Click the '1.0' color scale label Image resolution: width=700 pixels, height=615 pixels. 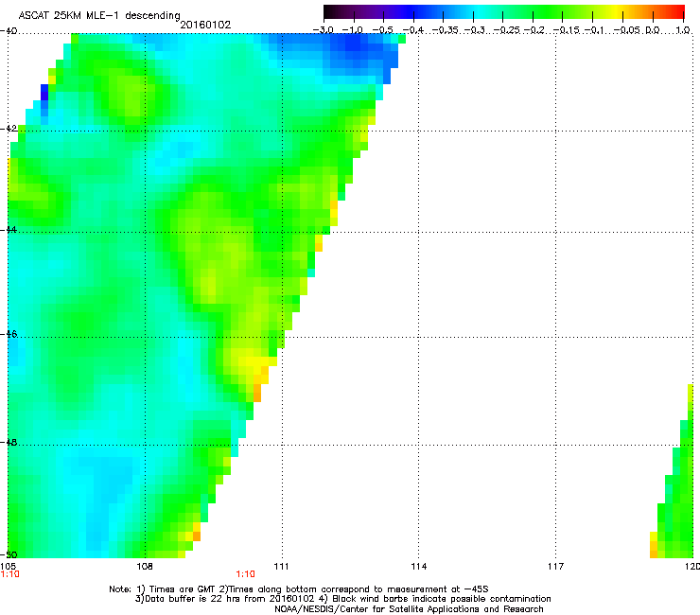pos(683,30)
